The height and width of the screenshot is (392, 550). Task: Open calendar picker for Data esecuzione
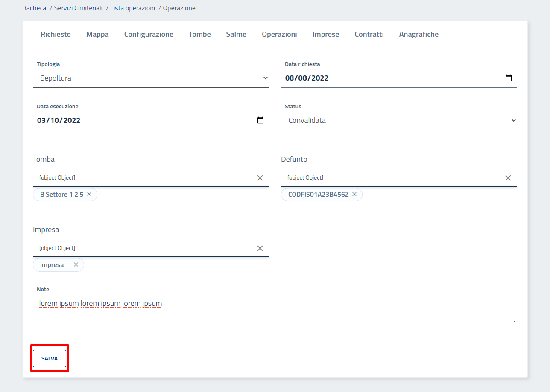tap(260, 120)
